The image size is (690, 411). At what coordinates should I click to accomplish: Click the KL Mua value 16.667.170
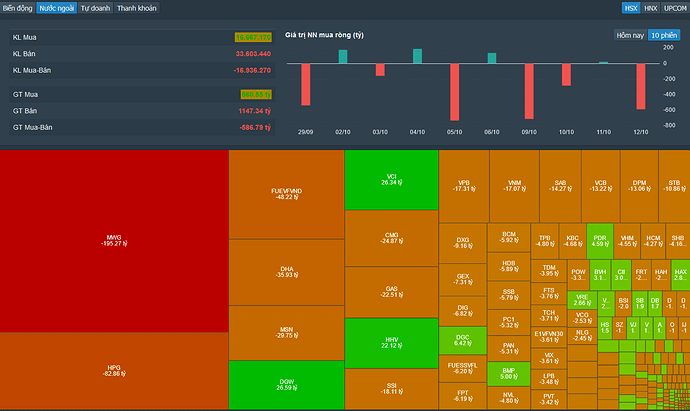253,37
